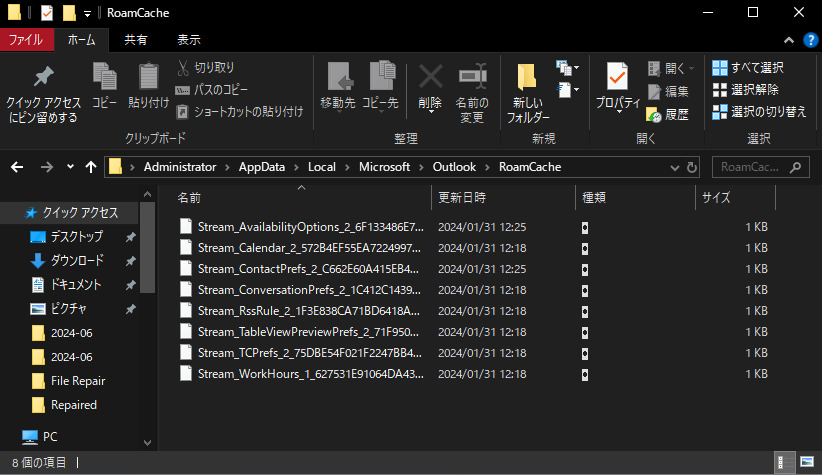This screenshot has height=475, width=822.
Task: Click the Open (開く) ribbon command
Action: [x=671, y=68]
